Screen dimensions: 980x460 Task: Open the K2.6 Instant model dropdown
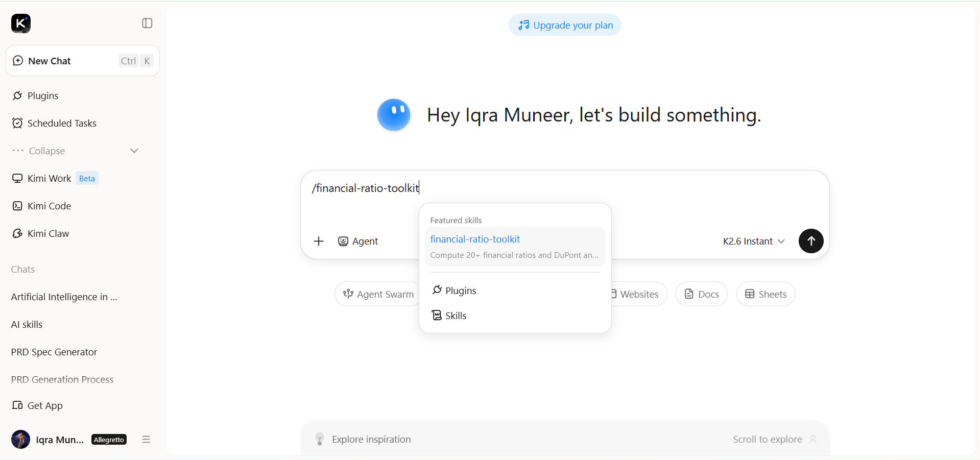coord(754,241)
